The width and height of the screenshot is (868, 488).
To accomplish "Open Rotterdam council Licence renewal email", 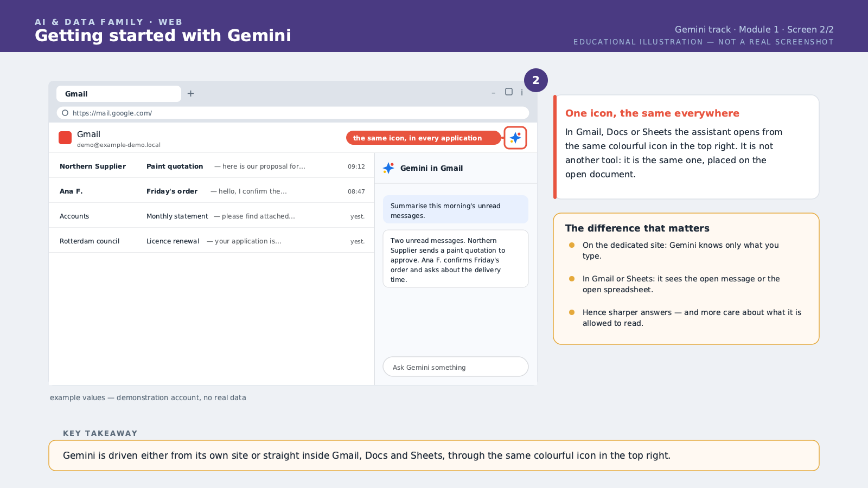I will (x=212, y=241).
